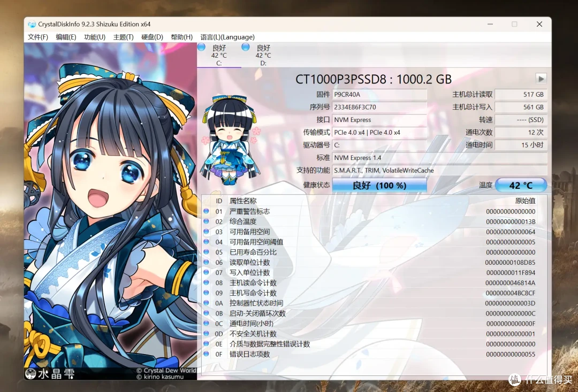The image size is (578, 392).
Task: Click the power-on hours value 15 小时
Action: tap(521, 145)
